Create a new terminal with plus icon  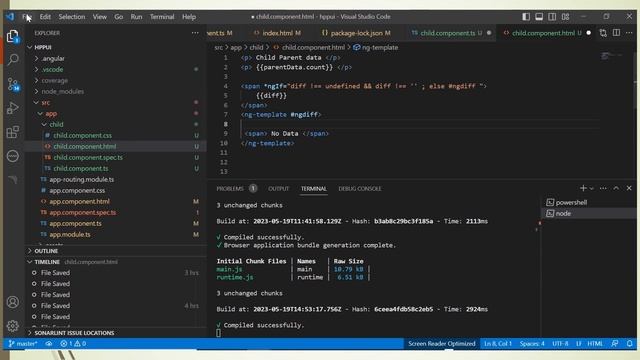583,188
